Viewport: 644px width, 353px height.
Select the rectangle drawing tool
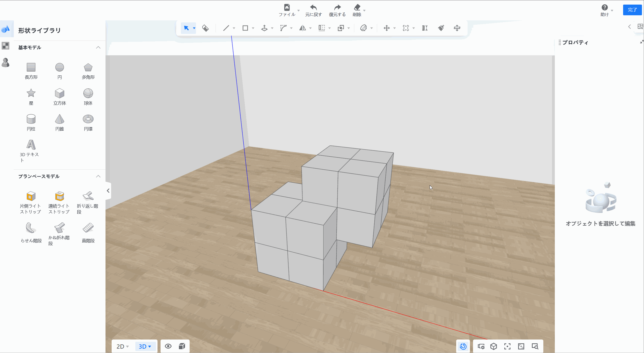[245, 28]
